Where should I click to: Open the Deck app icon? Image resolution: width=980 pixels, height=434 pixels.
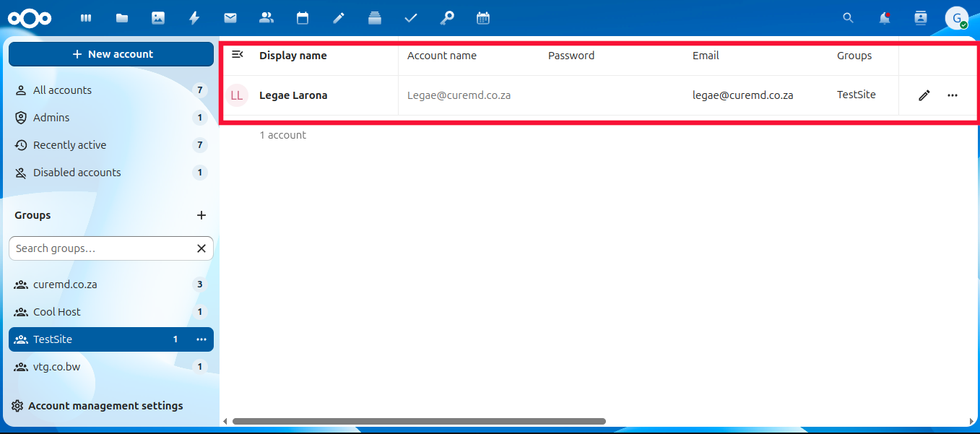375,18
